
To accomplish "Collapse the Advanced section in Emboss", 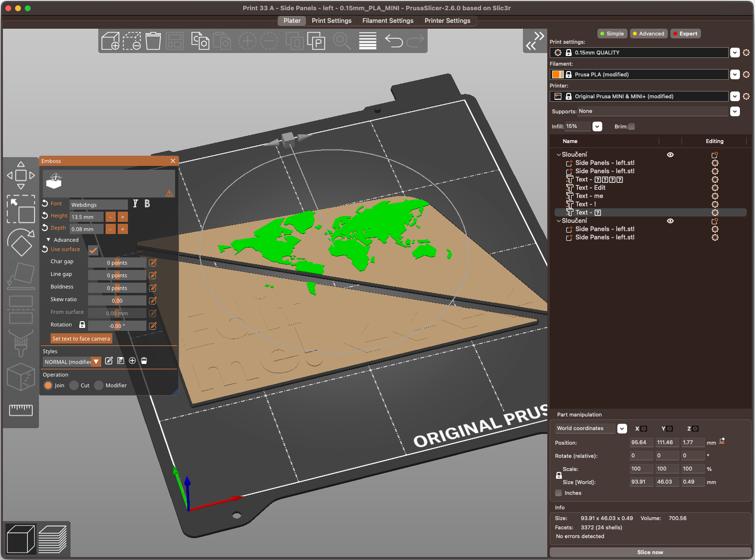I will [49, 240].
